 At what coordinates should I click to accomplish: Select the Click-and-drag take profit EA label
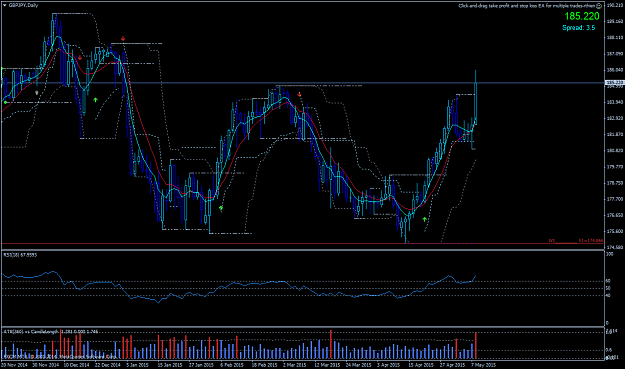(527, 6)
